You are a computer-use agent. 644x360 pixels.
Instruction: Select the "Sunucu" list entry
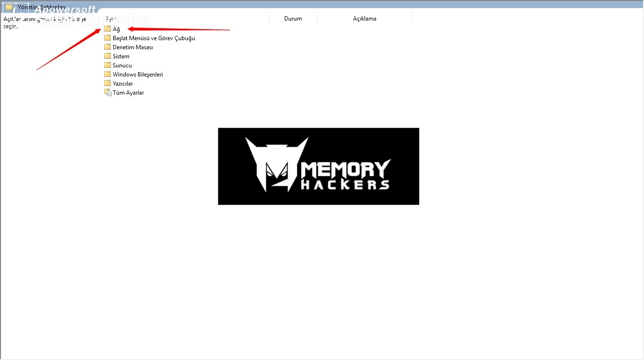point(122,65)
